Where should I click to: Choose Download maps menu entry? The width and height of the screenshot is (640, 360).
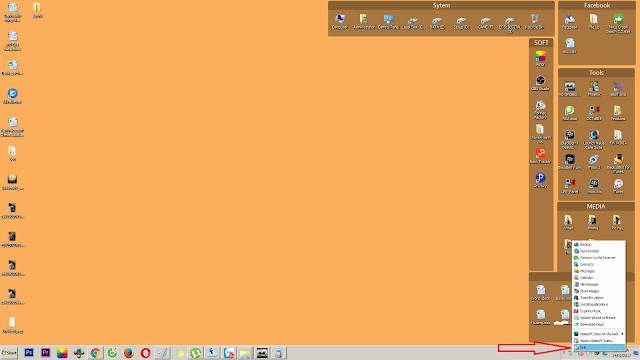pos(599,324)
